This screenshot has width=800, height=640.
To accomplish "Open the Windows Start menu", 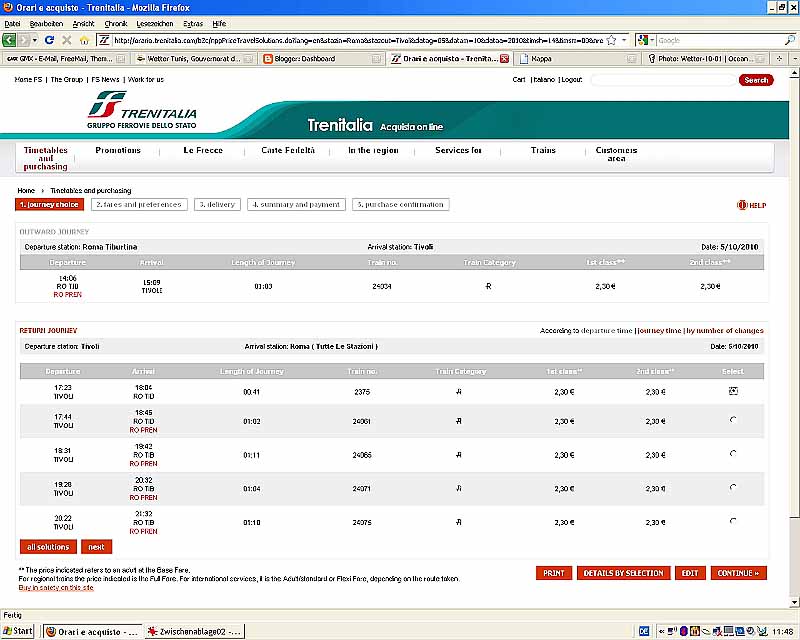I will 17,631.
